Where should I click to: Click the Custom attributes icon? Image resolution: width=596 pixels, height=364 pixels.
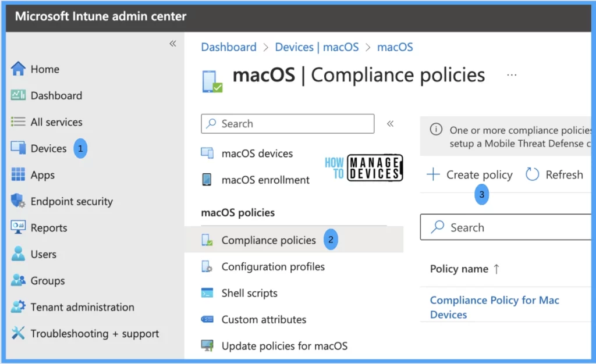[207, 319]
